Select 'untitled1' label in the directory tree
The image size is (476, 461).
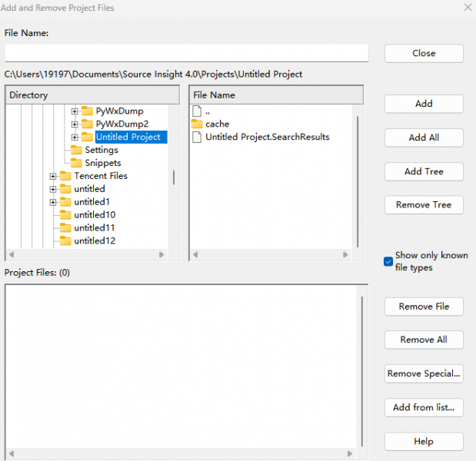[x=92, y=201]
